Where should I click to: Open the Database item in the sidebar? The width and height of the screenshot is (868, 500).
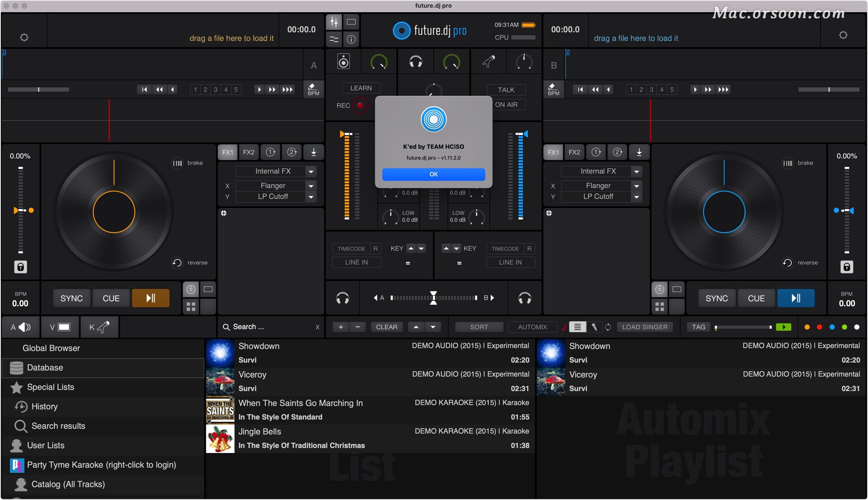[45, 368]
